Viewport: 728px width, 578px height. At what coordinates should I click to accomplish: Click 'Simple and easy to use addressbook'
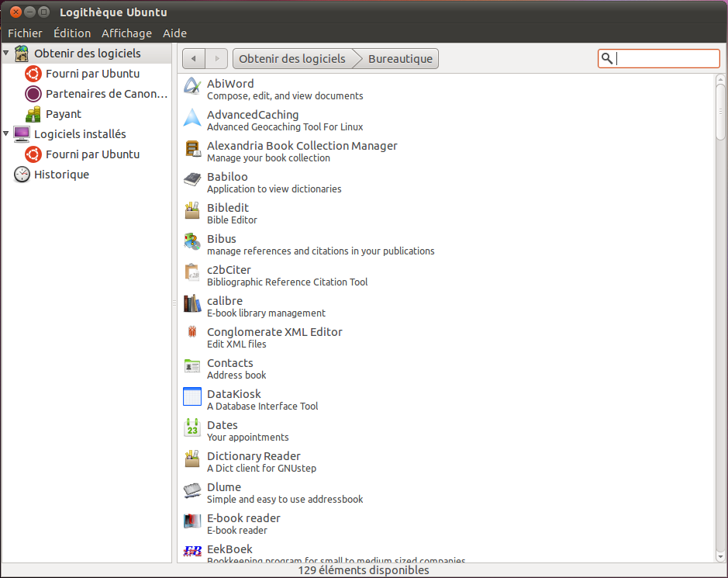pos(285,500)
